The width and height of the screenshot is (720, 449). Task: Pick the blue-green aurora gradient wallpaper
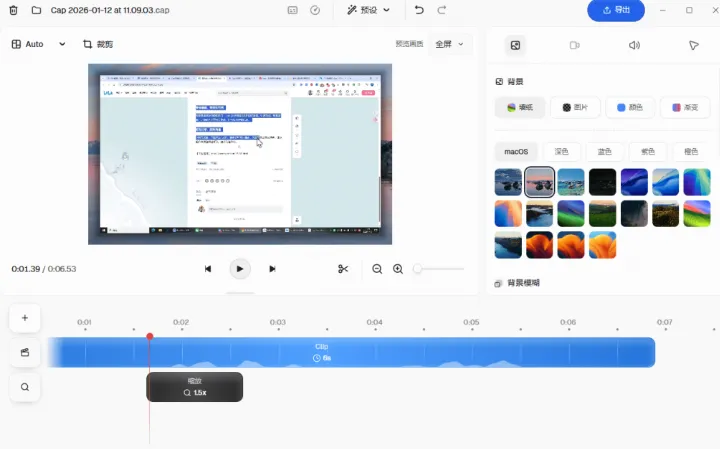(x=697, y=182)
